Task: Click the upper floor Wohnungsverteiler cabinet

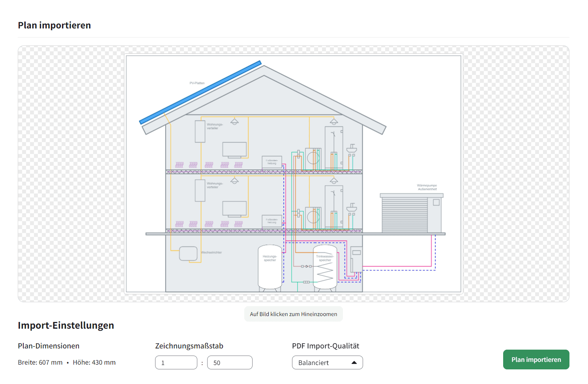Action: (200, 132)
